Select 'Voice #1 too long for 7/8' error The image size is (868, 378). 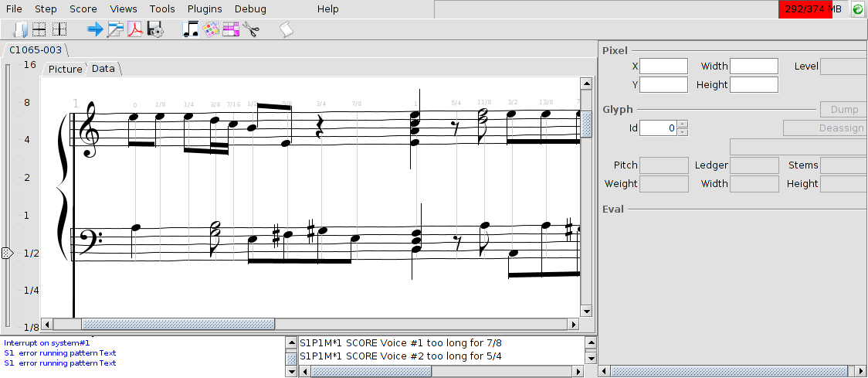401,343
